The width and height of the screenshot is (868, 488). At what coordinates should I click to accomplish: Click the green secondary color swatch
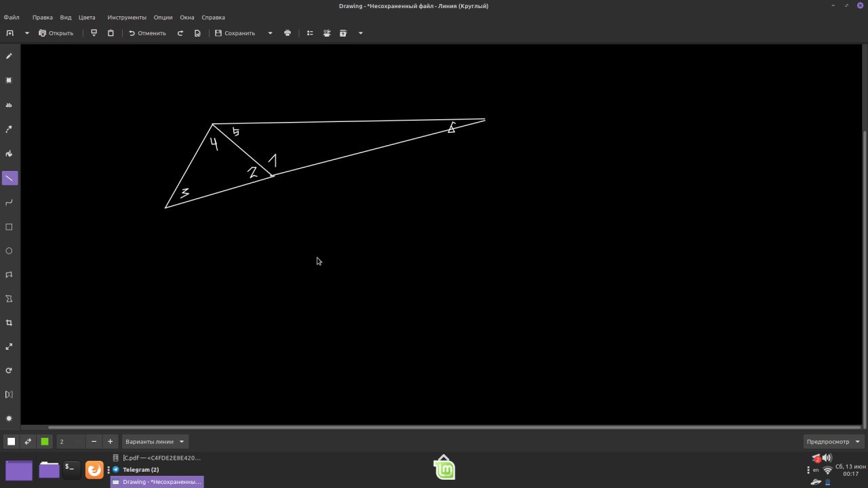(45, 441)
